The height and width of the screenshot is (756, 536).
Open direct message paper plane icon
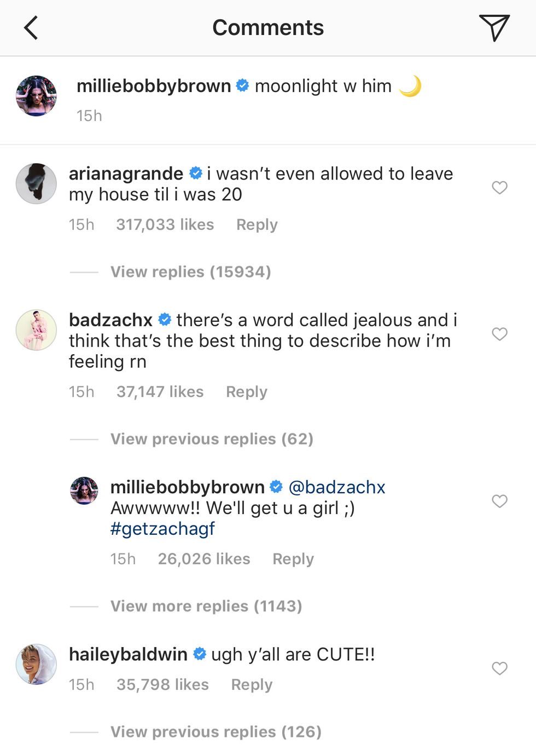(x=494, y=27)
